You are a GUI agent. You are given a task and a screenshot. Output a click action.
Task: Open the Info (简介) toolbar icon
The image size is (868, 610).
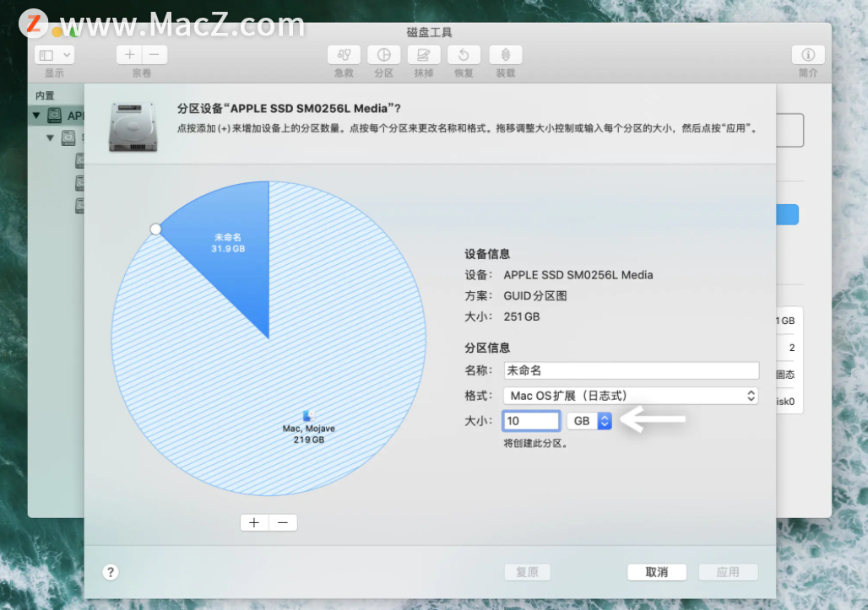tap(808, 55)
